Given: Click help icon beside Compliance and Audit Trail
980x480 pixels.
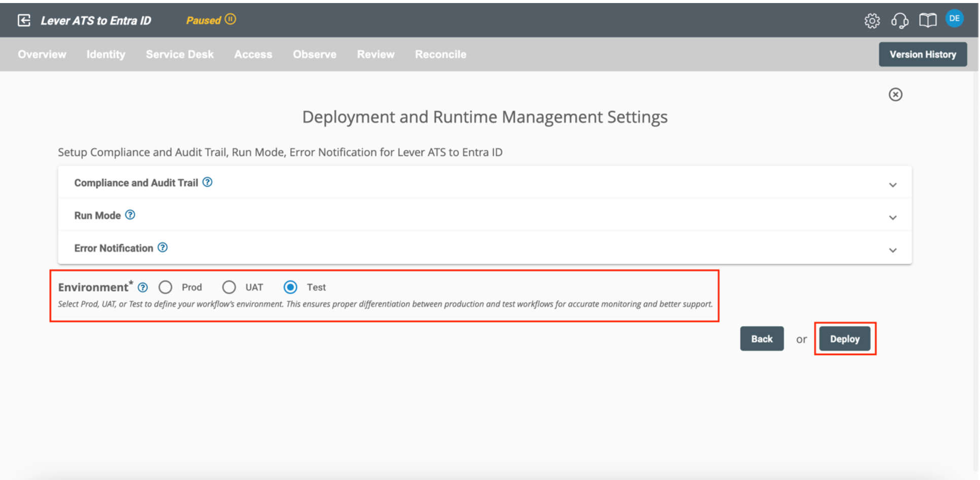Looking at the screenshot, I should 207,182.
